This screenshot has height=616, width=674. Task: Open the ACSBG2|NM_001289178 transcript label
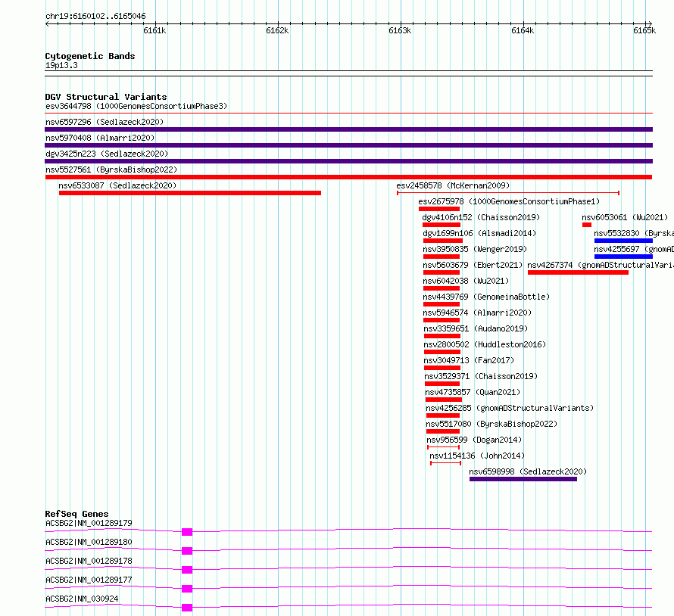[x=89, y=561]
